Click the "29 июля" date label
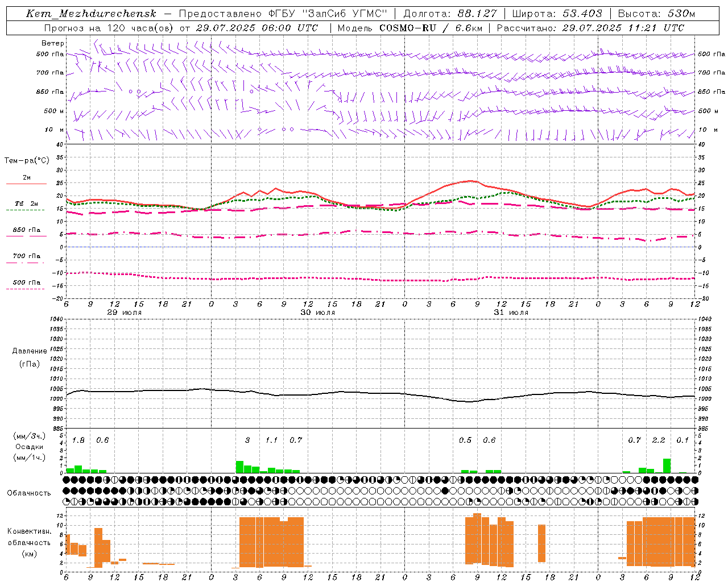The image size is (728, 582). coord(125,313)
